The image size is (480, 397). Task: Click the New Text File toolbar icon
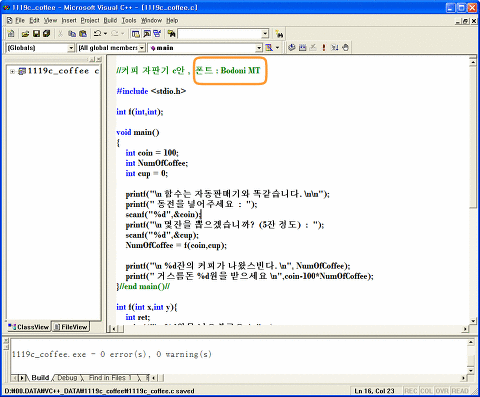(x=11, y=34)
